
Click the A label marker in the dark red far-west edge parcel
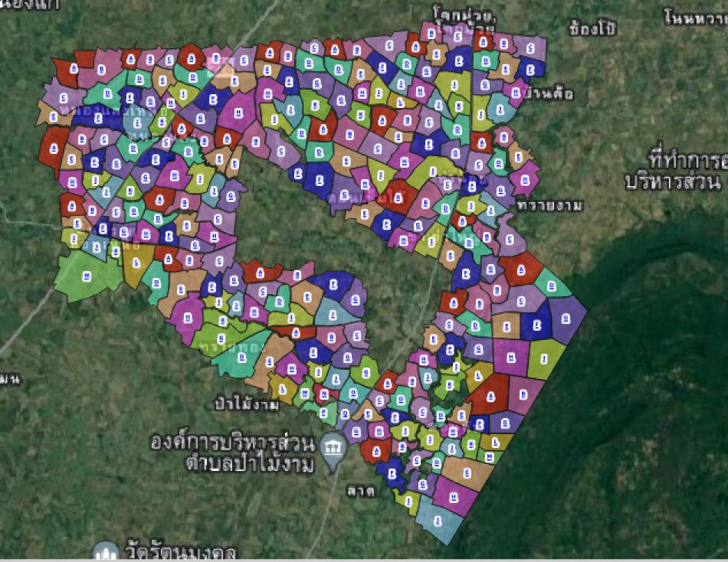[53, 148]
